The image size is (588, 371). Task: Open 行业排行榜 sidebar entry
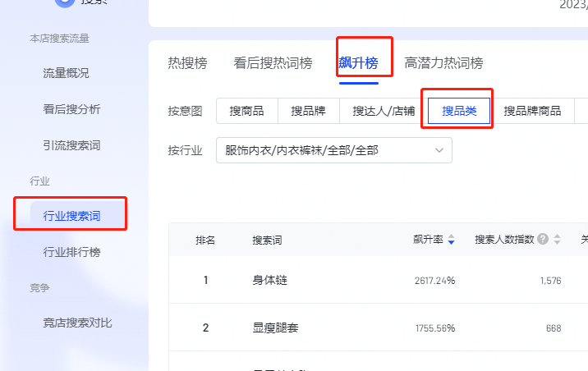pos(71,252)
